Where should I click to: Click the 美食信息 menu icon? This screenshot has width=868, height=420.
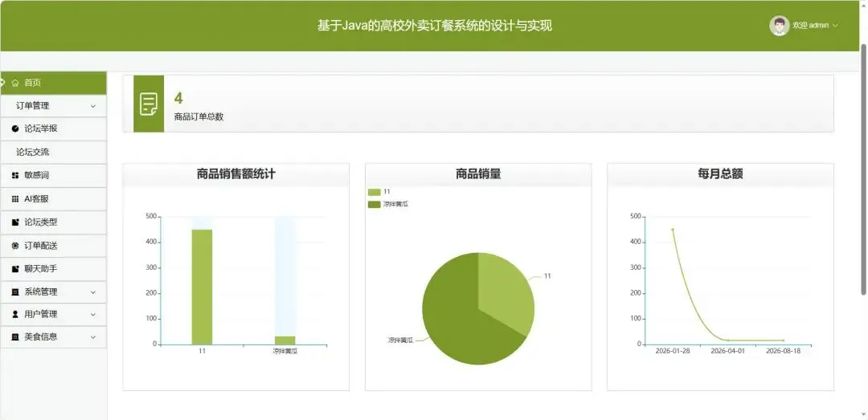pyautogui.click(x=15, y=336)
